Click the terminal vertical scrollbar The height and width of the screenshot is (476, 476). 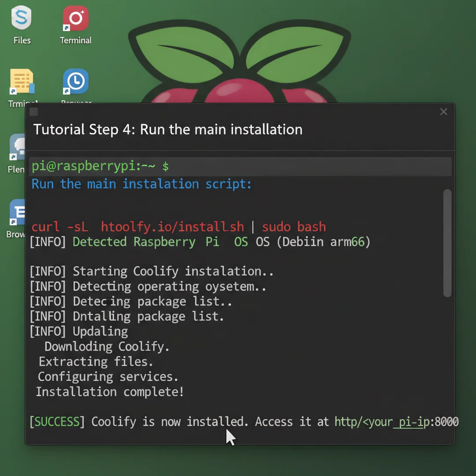(447, 243)
